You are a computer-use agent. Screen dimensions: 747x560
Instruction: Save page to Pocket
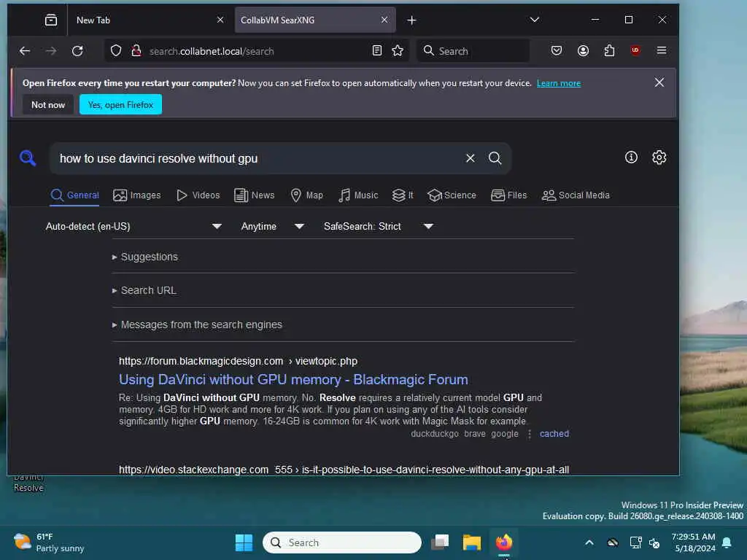557,50
